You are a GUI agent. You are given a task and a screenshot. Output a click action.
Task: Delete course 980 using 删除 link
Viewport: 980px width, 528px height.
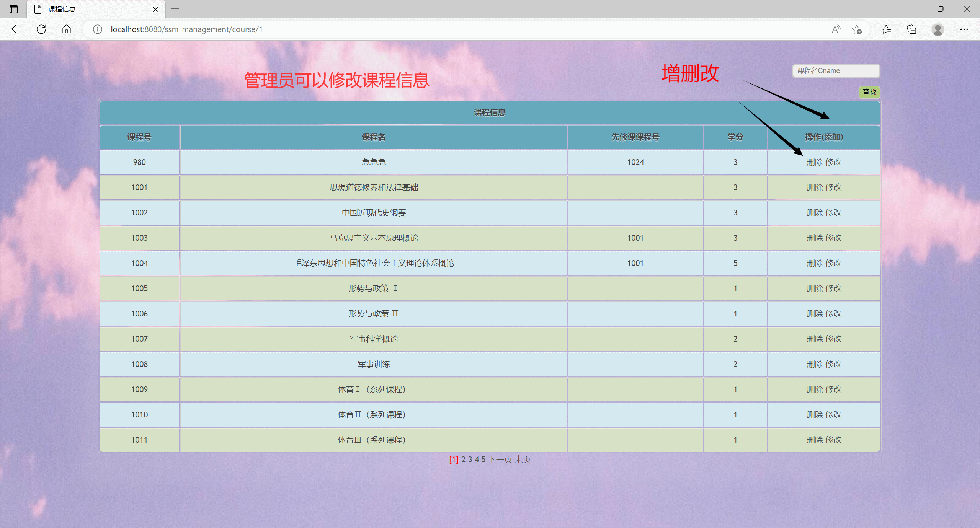[815, 162]
